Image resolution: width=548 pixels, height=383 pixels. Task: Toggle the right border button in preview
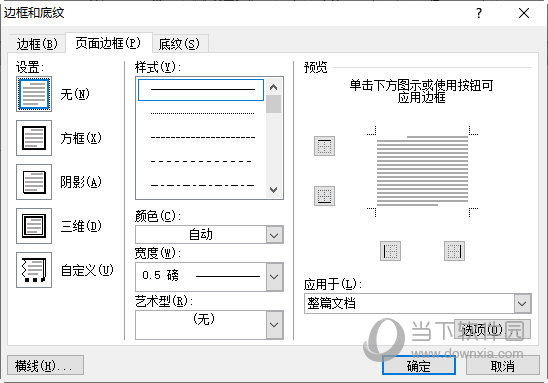click(454, 251)
